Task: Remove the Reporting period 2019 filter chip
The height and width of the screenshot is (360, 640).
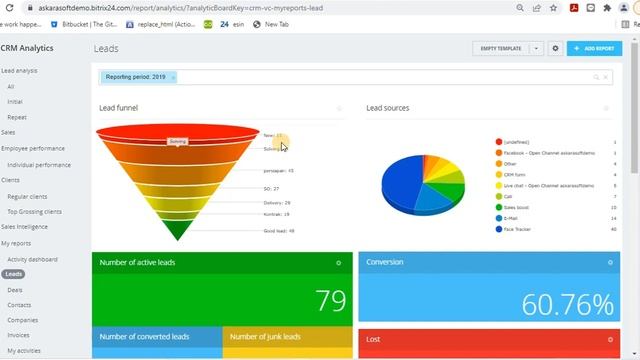Action: 173,78
